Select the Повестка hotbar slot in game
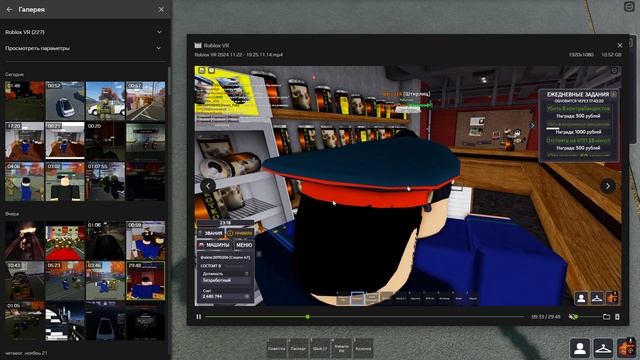Image resolution: width=640 pixels, height=360 pixels. [x=277, y=349]
